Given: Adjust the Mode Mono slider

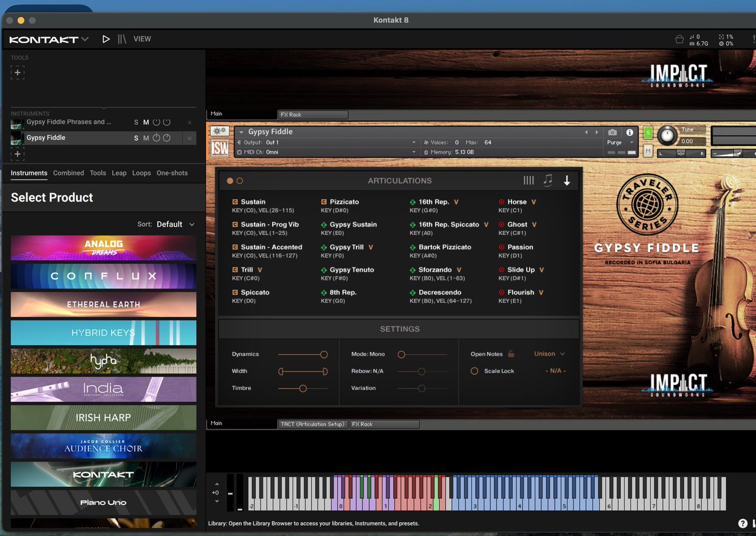Looking at the screenshot, I should pos(422,355).
